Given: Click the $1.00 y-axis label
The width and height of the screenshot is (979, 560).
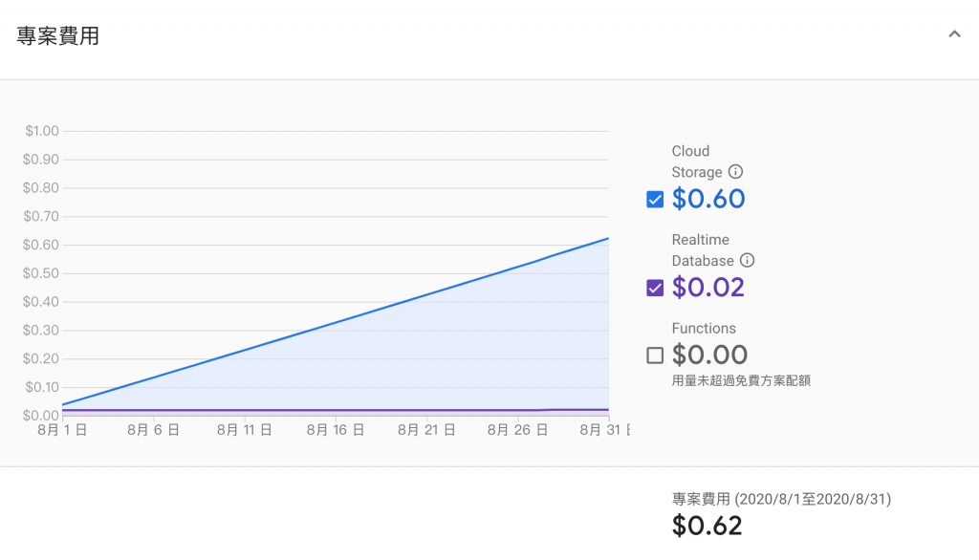Looking at the screenshot, I should click(x=41, y=131).
